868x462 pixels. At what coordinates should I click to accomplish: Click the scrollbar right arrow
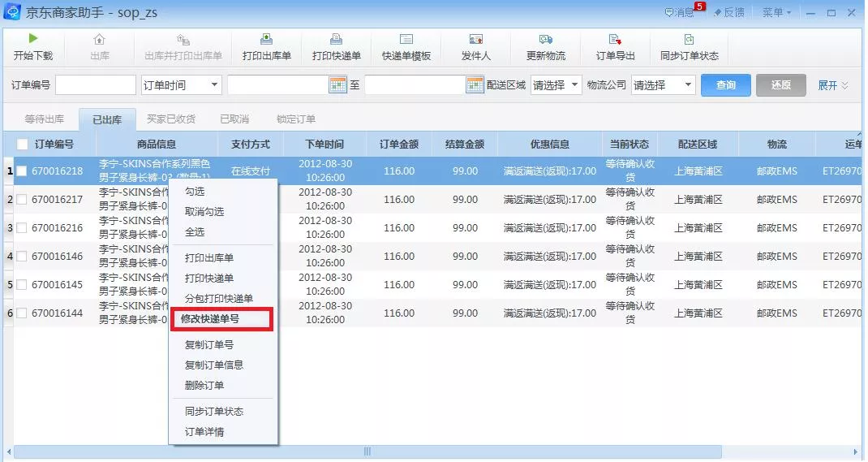856,451
